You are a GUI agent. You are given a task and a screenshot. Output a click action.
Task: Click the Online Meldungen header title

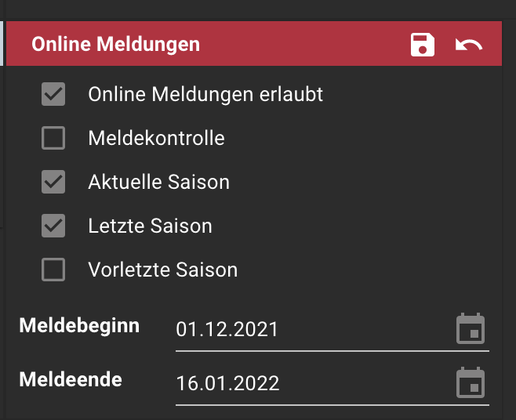pyautogui.click(x=116, y=44)
